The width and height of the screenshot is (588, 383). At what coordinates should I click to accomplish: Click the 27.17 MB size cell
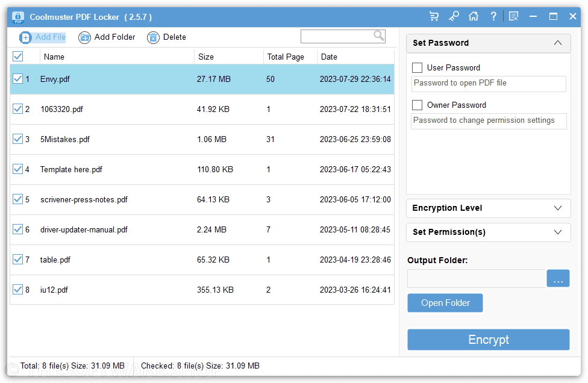coord(214,79)
